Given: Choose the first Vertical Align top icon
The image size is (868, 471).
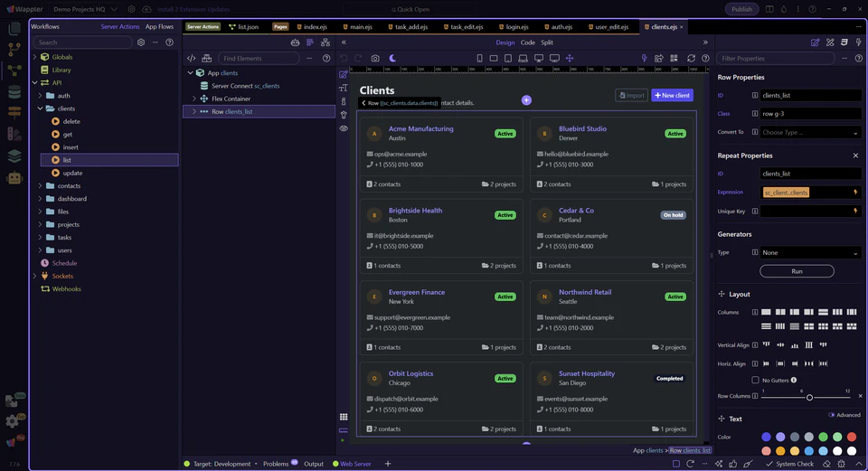Looking at the screenshot, I should [766, 344].
